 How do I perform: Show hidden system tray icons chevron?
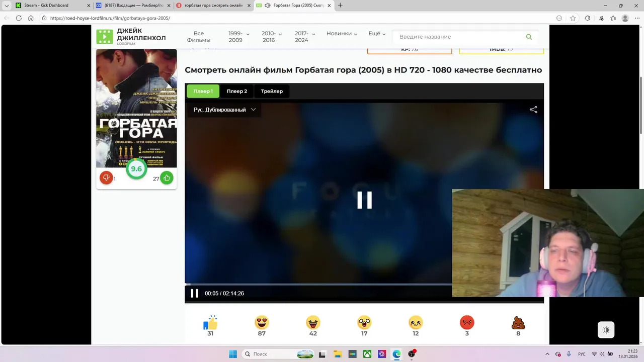[547, 354]
